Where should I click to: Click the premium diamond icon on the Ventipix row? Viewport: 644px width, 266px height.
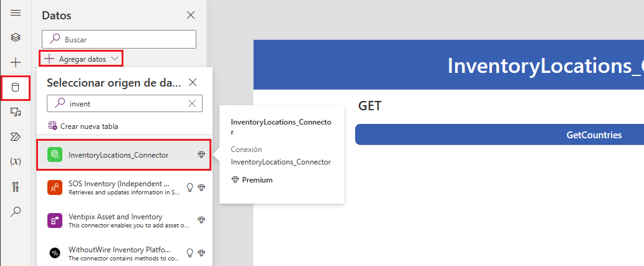pyautogui.click(x=201, y=220)
